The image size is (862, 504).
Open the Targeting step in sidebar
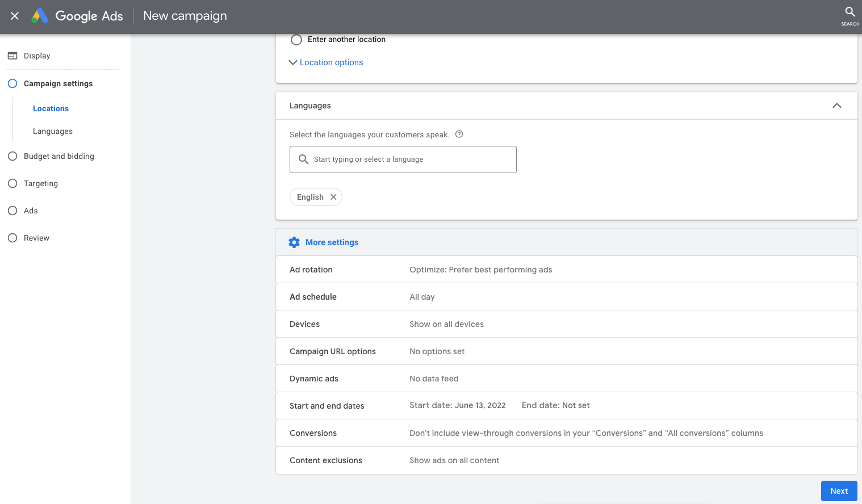[40, 183]
